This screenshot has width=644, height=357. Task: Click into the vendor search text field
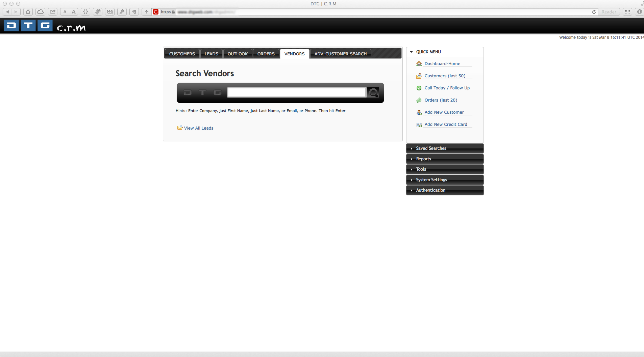pyautogui.click(x=297, y=93)
